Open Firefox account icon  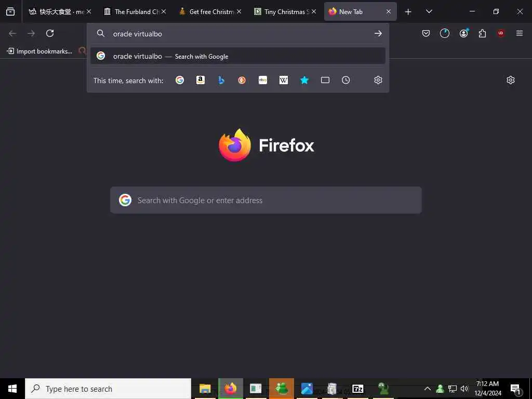coord(464,33)
